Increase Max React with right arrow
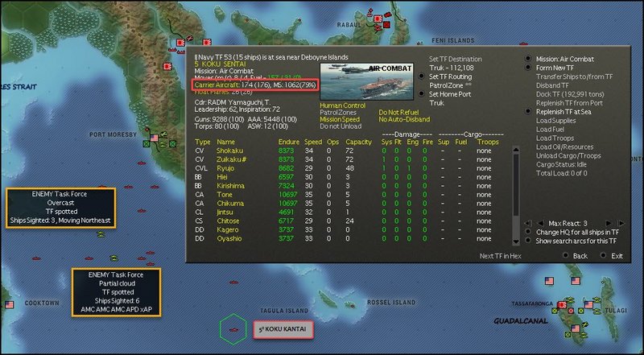Image resolution: width=644 pixels, height=355 pixels. point(609,223)
